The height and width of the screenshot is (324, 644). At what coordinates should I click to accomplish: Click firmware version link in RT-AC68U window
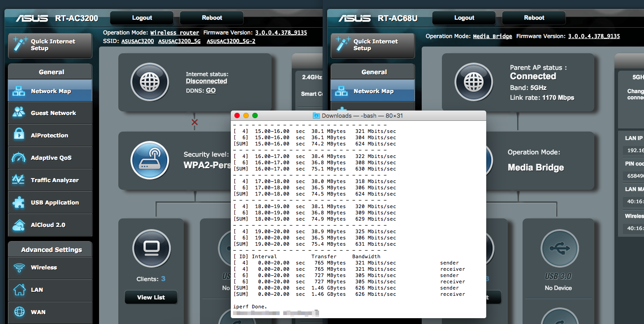[x=594, y=36]
